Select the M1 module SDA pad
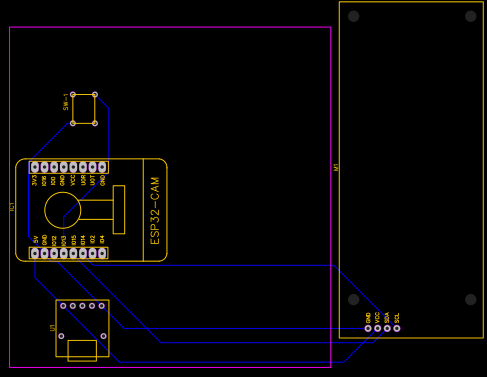487x377 pixels. [x=387, y=328]
